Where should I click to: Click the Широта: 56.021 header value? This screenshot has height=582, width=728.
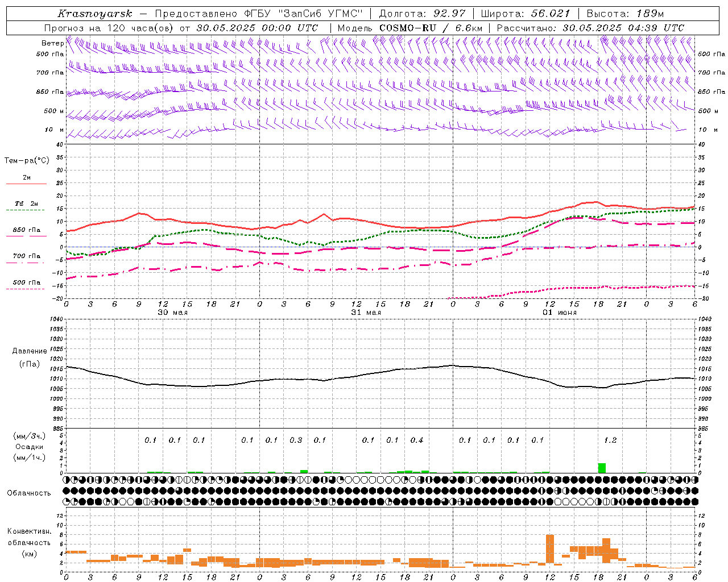tap(526, 14)
